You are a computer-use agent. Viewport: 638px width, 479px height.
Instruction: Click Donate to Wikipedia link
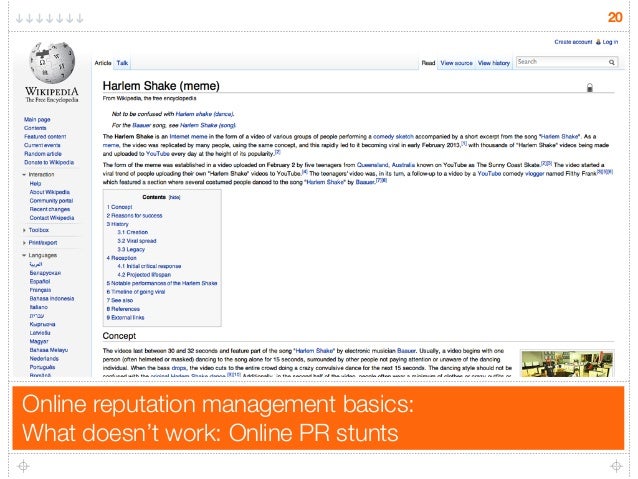(x=49, y=162)
